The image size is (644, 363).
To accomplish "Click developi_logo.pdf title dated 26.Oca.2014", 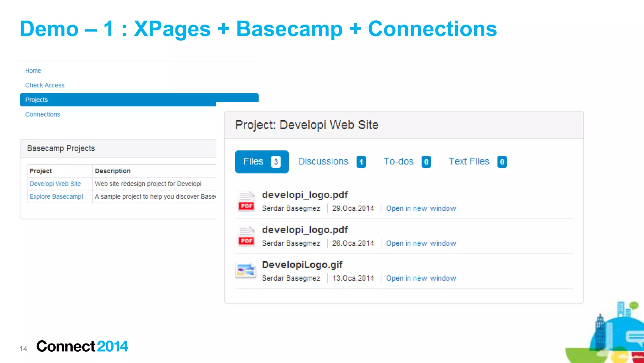I will [305, 230].
